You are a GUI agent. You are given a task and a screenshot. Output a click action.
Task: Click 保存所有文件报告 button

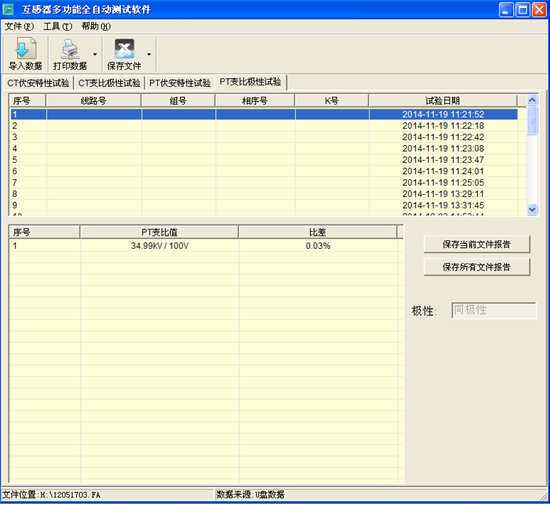click(477, 267)
